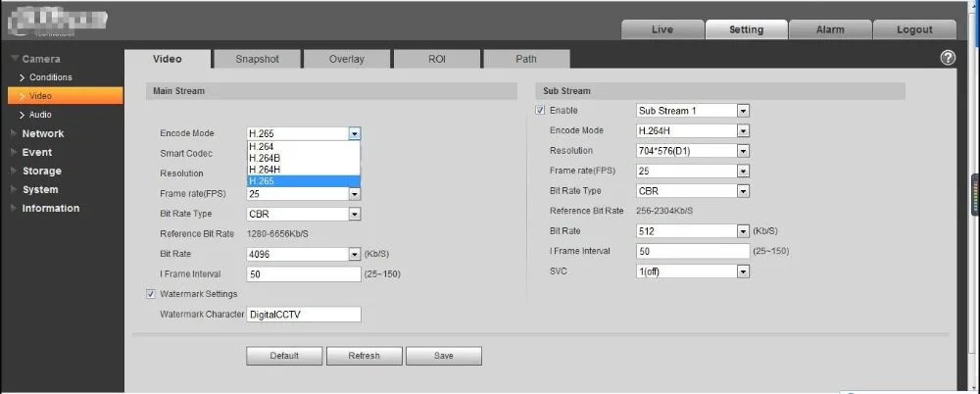Open the Alarm top tab
Image resolution: width=980 pixels, height=394 pixels.
(x=830, y=29)
